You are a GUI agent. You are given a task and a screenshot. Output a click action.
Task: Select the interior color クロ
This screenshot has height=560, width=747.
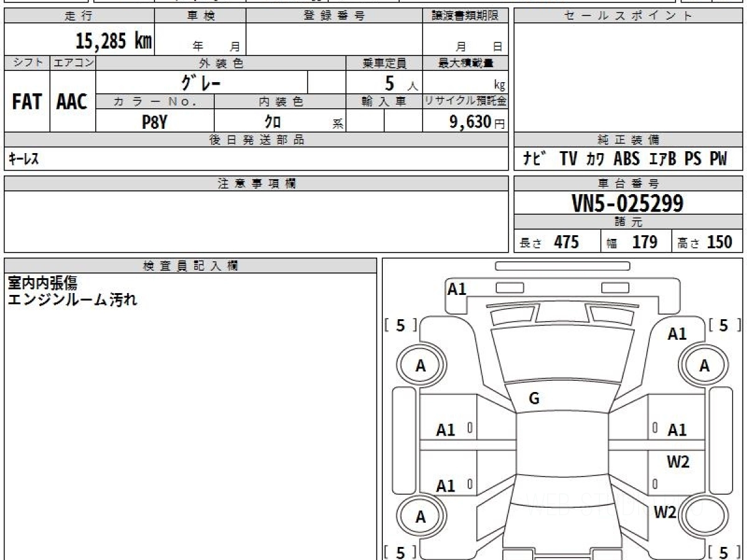tap(273, 122)
